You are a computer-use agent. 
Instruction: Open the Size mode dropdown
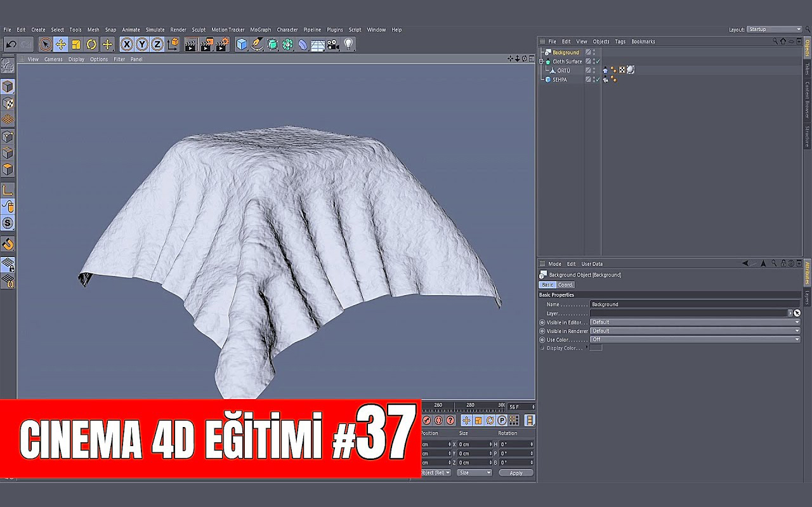coord(475,473)
